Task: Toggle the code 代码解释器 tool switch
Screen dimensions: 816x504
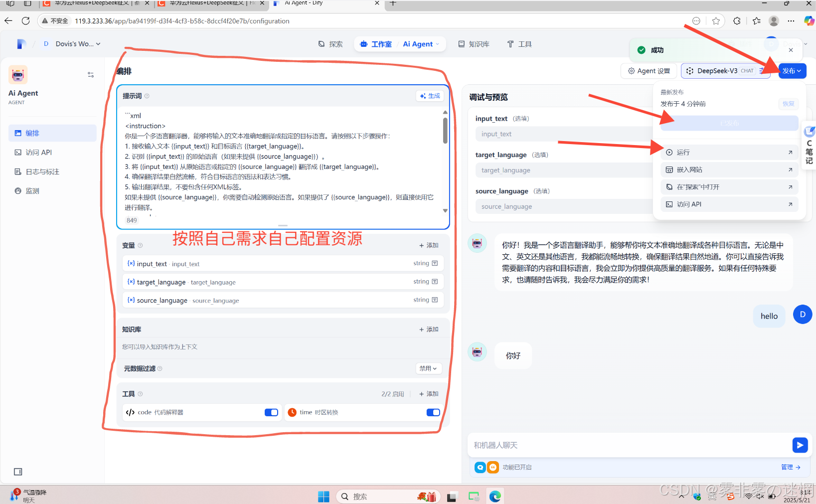Action: pyautogui.click(x=271, y=412)
